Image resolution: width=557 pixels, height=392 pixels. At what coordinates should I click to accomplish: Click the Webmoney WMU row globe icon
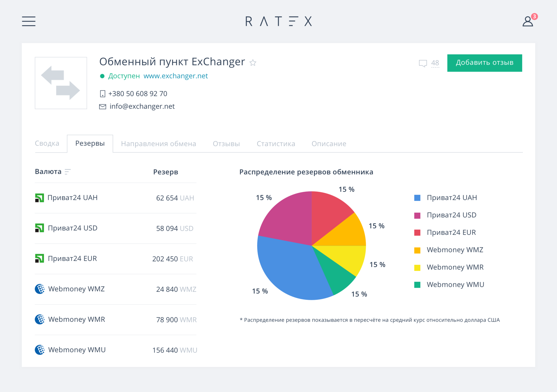point(40,350)
